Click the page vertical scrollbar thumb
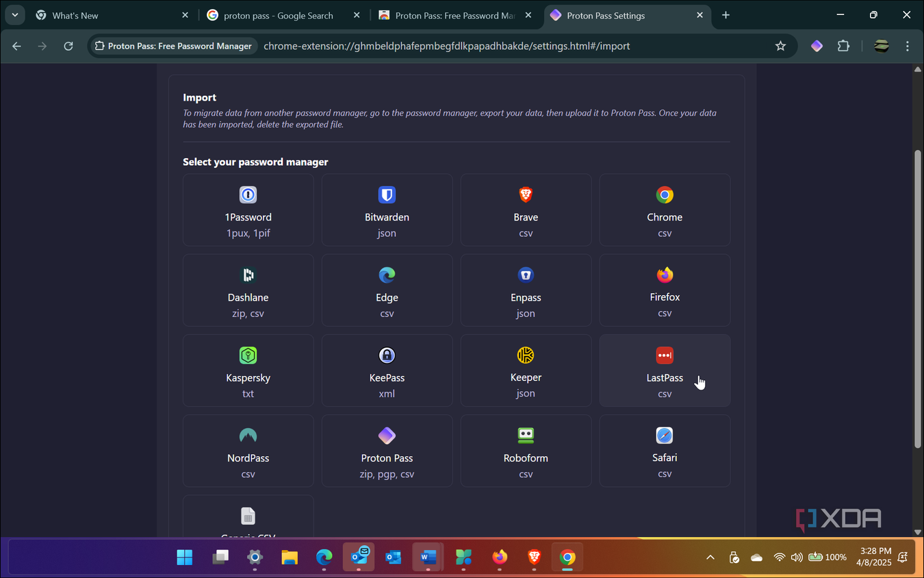 pos(918,298)
